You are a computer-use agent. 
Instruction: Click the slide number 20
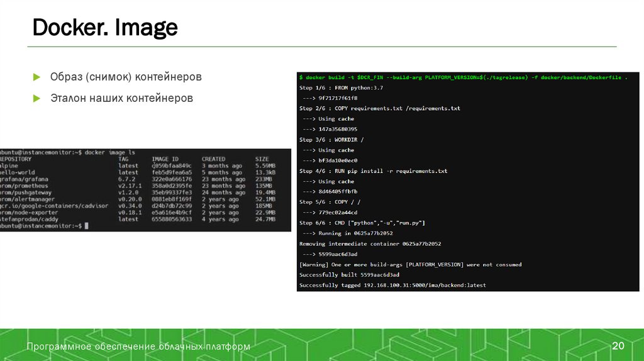tap(618, 346)
